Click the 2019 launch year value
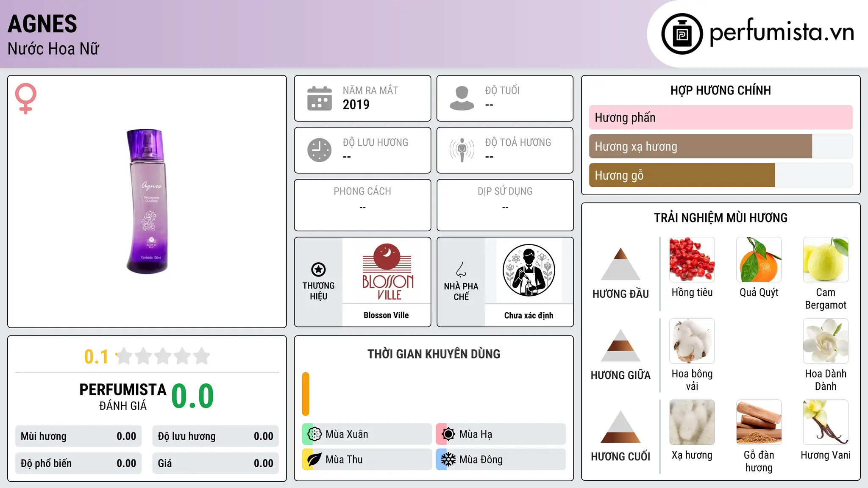Image resolution: width=868 pixels, height=488 pixels. (356, 105)
